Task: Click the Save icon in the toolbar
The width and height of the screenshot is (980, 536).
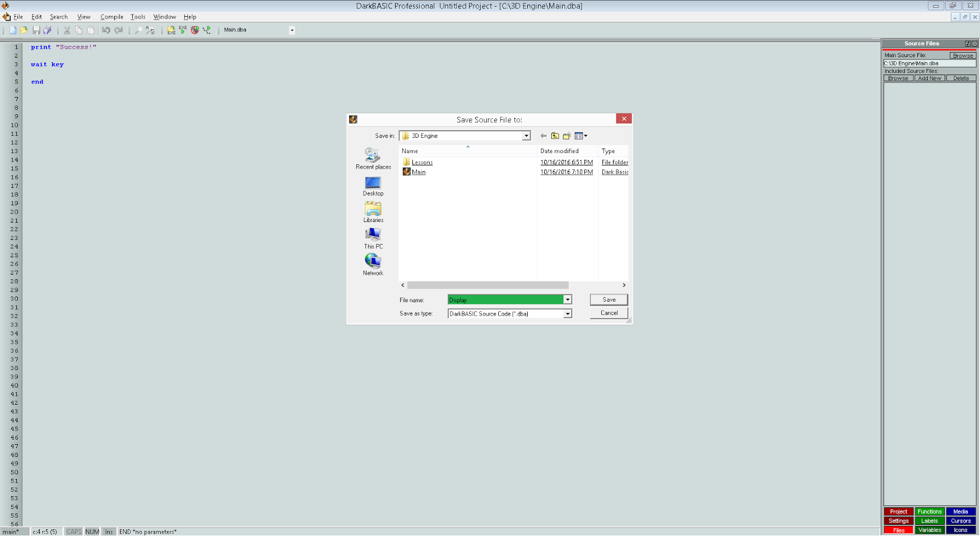Action: pos(36,30)
